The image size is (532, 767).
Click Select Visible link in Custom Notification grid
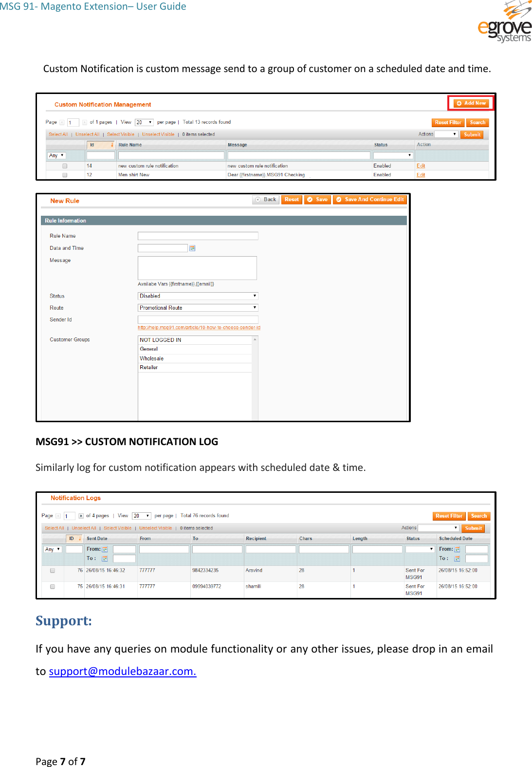pos(121,134)
